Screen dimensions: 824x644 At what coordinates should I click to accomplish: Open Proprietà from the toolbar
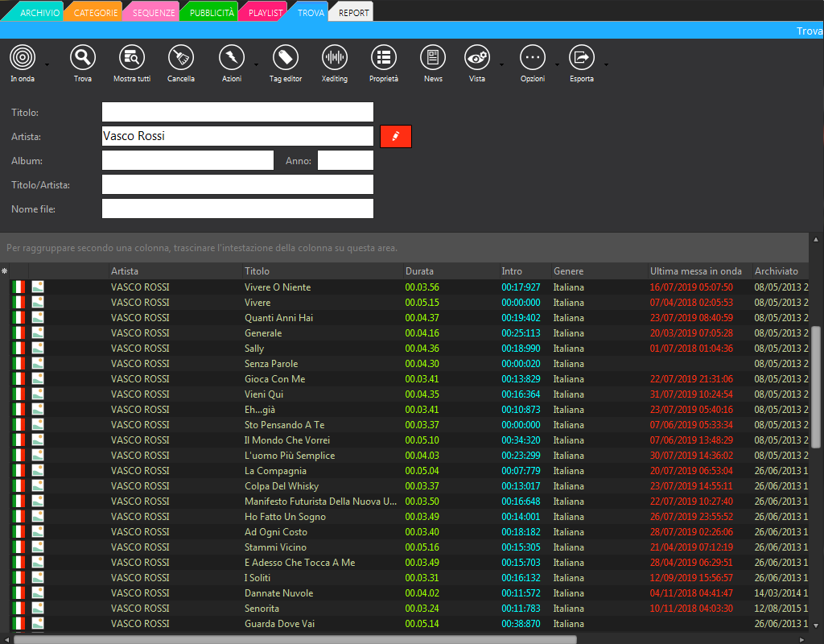[x=384, y=58]
